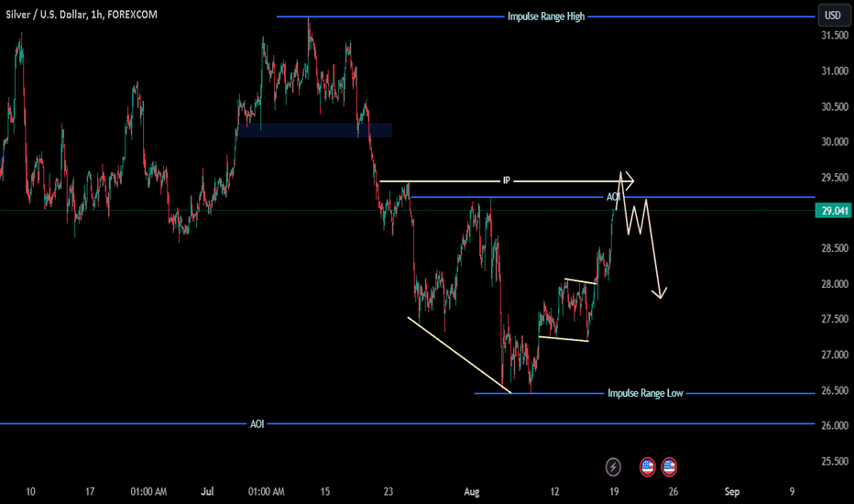Click the 25.500 price axis label
Screen dimensions: 854x504
834,462
